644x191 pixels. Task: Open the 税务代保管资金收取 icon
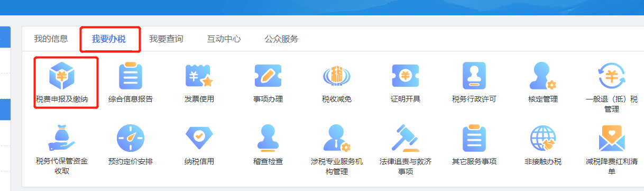[x=62, y=138]
